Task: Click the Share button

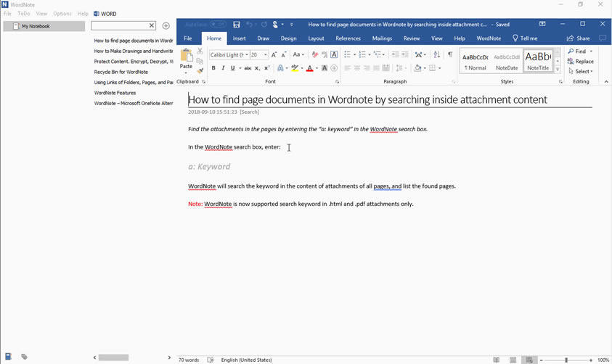Action: click(579, 38)
